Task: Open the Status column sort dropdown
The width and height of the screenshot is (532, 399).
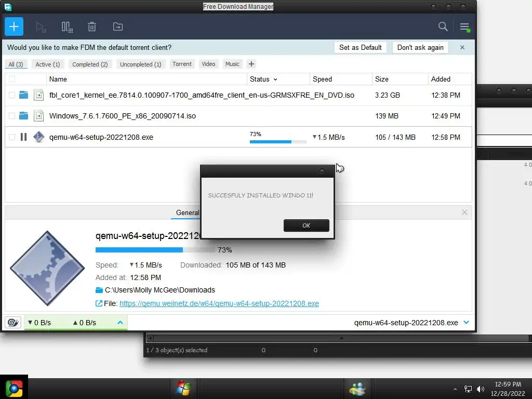Action: point(275,79)
